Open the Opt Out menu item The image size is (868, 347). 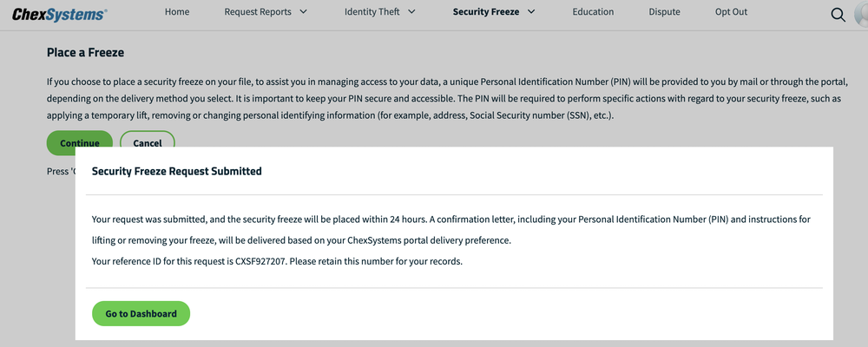(731, 12)
